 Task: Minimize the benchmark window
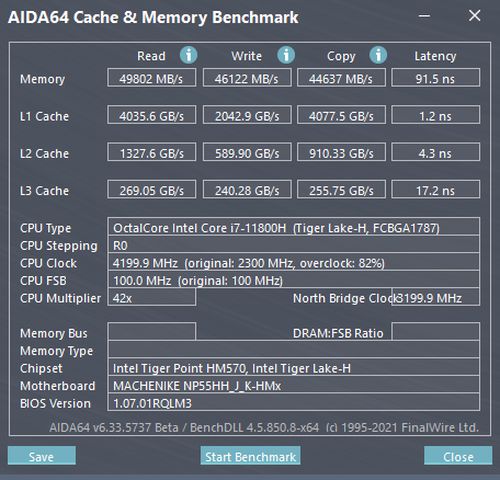pos(424,16)
